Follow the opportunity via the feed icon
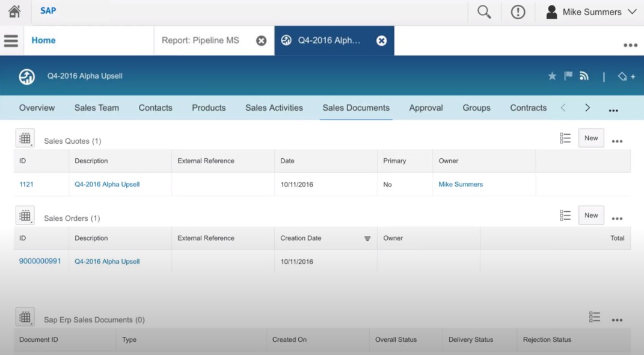Viewport: 644px width, 355px height. tap(583, 76)
